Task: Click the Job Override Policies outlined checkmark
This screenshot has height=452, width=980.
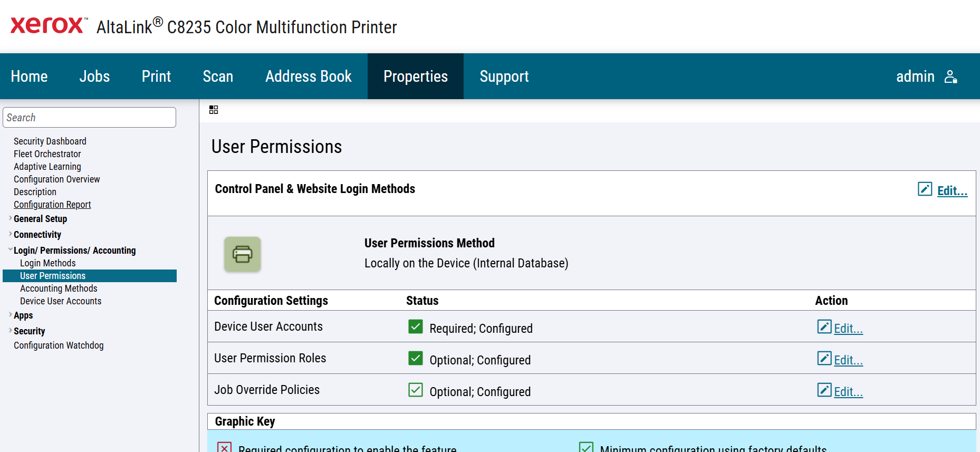Action: tap(416, 390)
